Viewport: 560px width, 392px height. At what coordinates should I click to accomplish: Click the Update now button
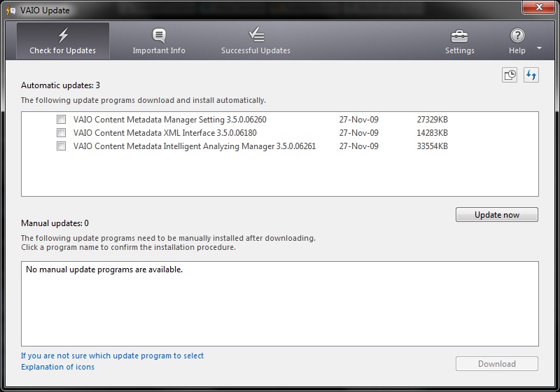pyautogui.click(x=497, y=215)
